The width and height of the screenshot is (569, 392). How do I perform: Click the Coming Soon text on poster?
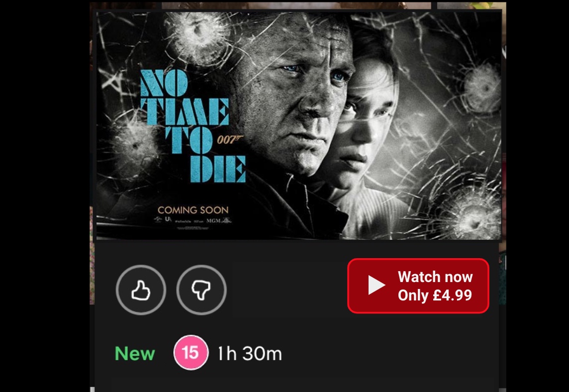193,210
